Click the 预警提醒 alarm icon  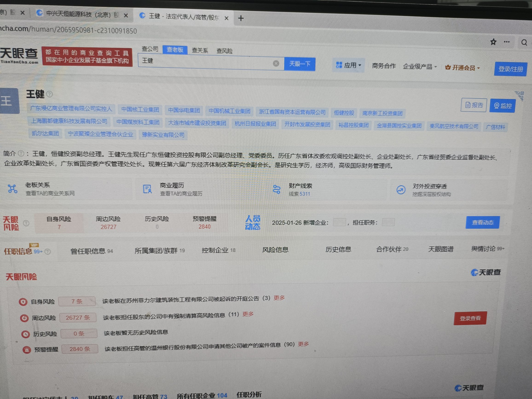[27, 350]
